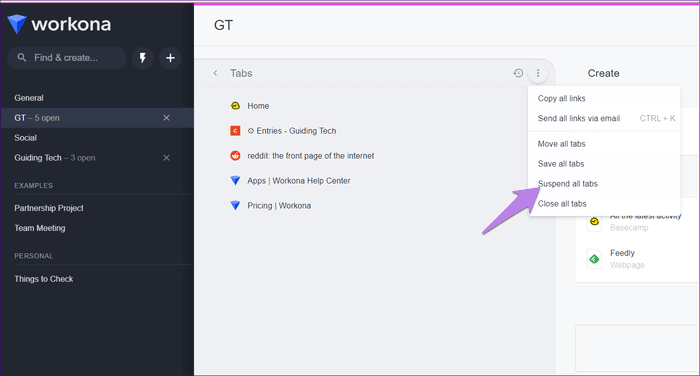Open Pricing | Workona tab
Image resolution: width=700 pixels, height=376 pixels.
click(x=279, y=206)
